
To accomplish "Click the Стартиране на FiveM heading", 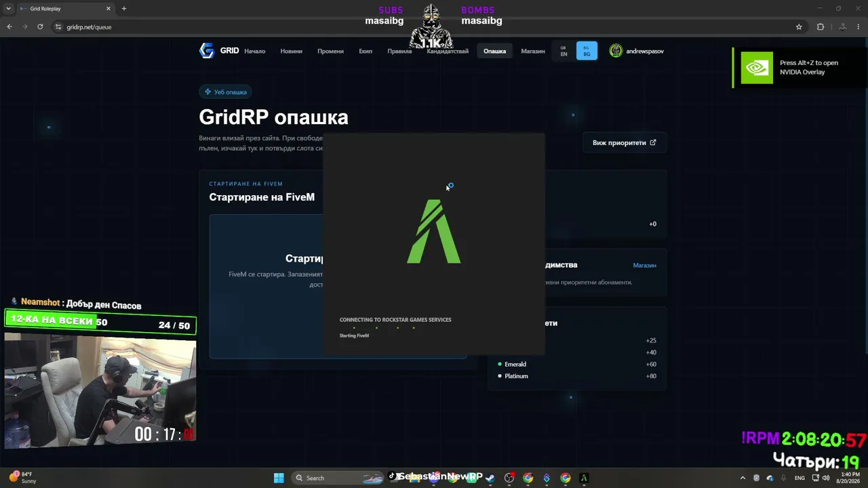I will pyautogui.click(x=262, y=197).
